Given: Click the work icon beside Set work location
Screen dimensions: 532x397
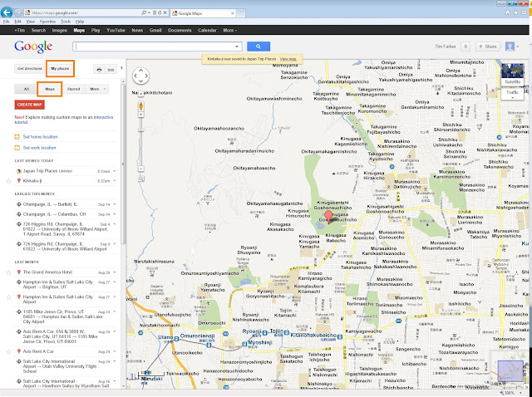Looking at the screenshot, I should tap(17, 148).
